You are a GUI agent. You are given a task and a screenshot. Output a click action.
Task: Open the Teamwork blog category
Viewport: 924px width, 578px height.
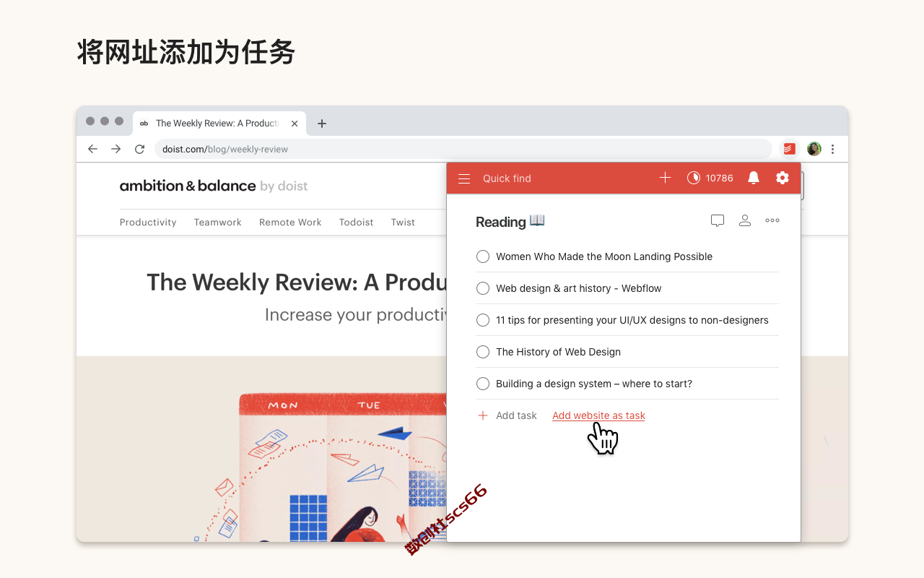pyautogui.click(x=218, y=222)
